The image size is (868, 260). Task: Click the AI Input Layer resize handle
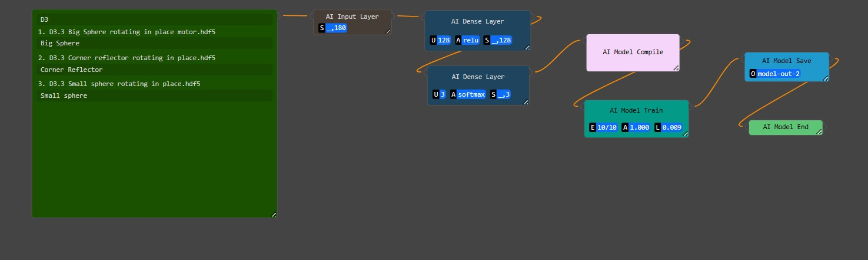[x=388, y=31]
